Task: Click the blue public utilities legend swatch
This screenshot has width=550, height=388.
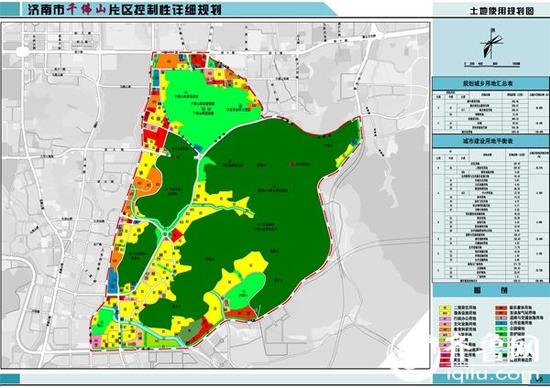Action: [501, 323]
